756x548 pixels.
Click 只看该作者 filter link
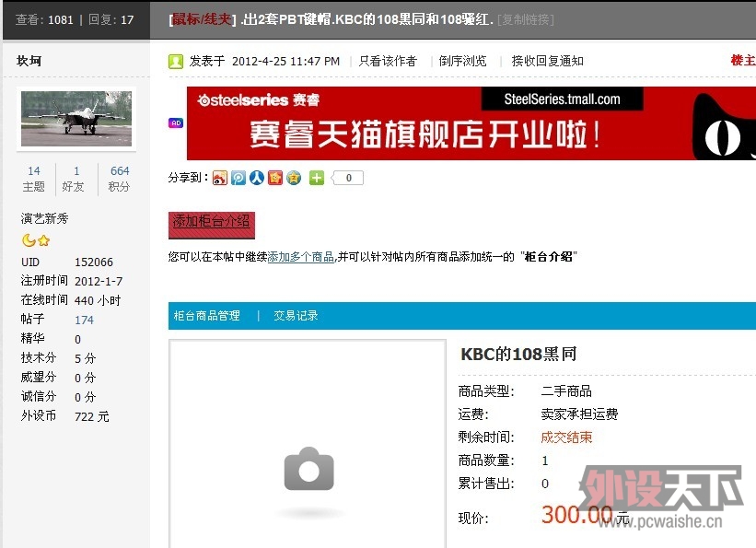coord(388,62)
